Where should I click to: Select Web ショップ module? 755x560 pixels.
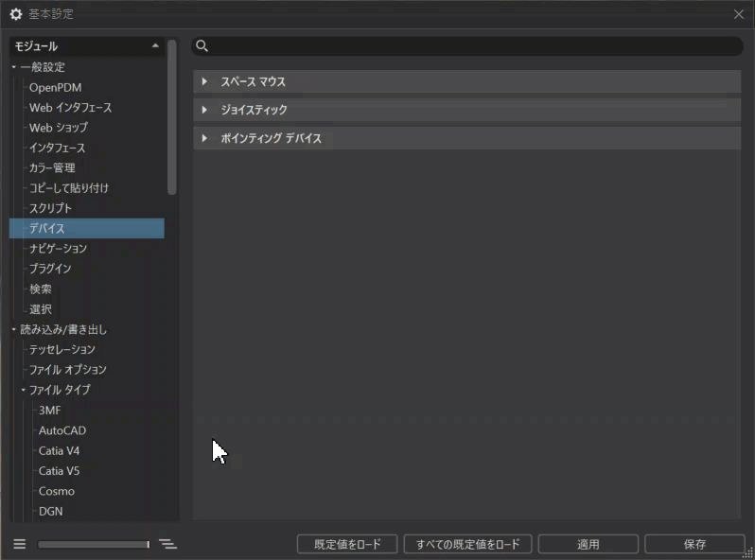tap(59, 128)
